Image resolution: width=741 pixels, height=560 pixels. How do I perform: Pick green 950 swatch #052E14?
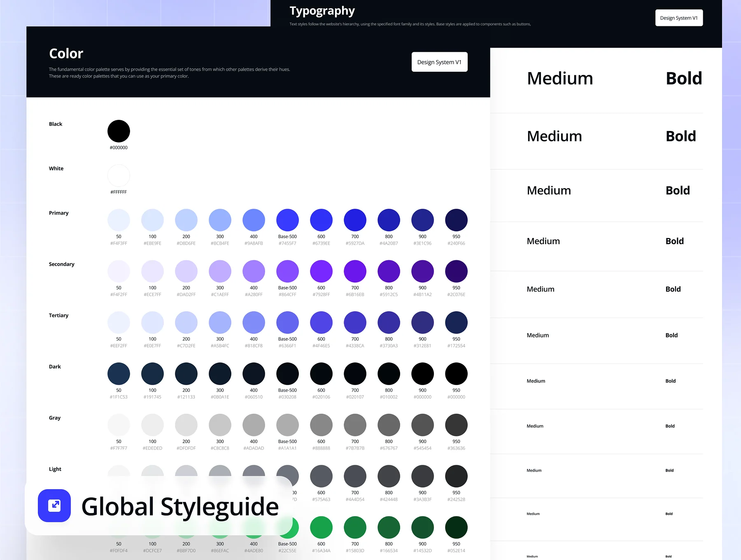(x=456, y=527)
